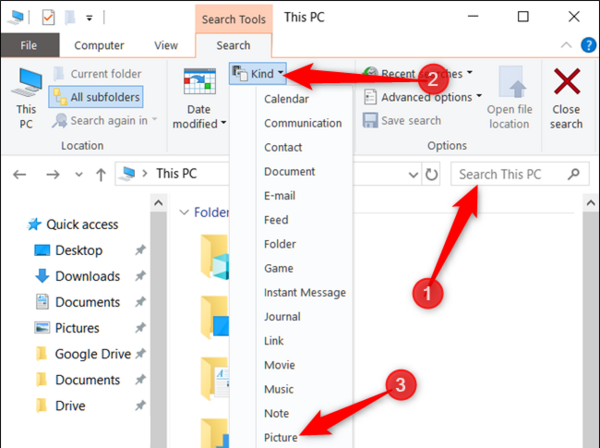Viewport: 600px width, 448px height.
Task: Toggle All subfolders search option
Action: (x=96, y=97)
